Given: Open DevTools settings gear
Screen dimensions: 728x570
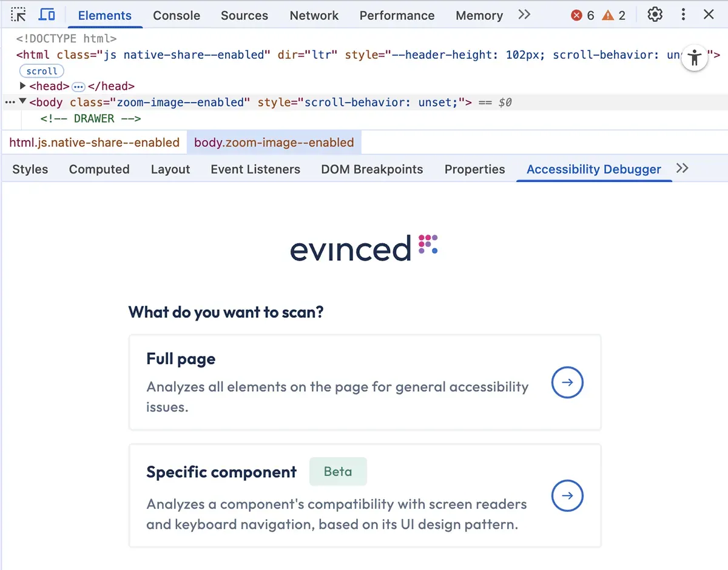Looking at the screenshot, I should [655, 15].
